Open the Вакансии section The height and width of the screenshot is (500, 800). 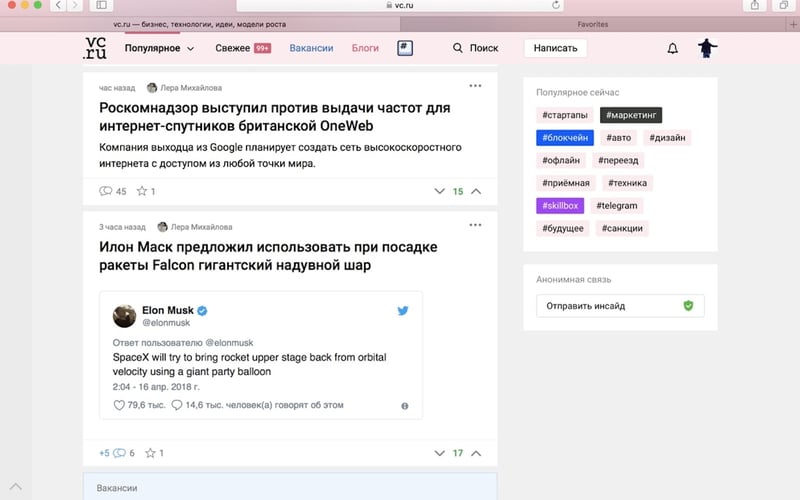point(311,48)
